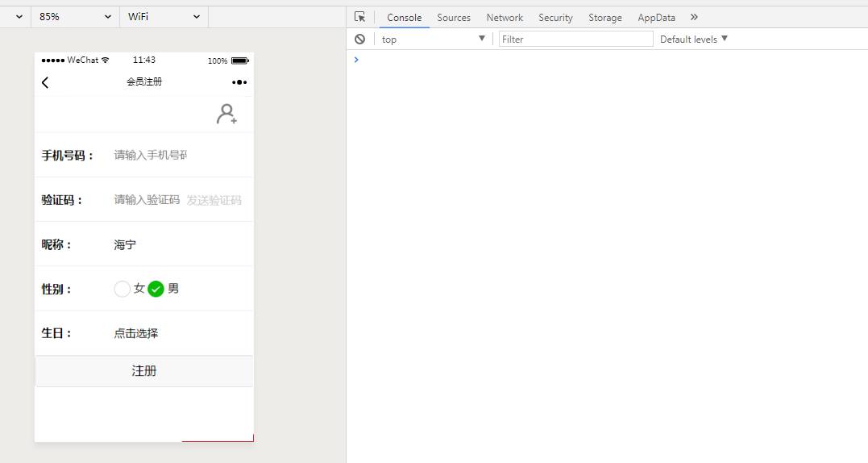Clear console with the no-entry icon
Image resolution: width=868 pixels, height=463 pixels.
359,40
